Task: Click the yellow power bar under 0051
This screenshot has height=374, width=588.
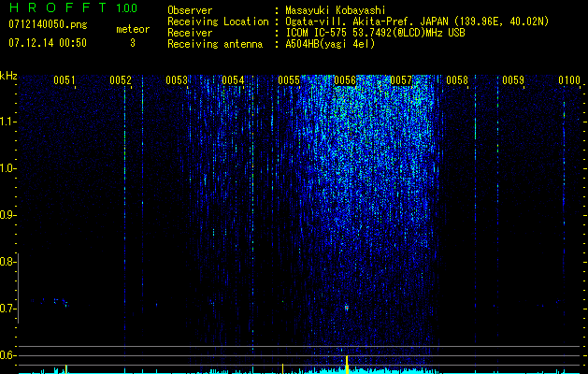Action: (x=66, y=368)
